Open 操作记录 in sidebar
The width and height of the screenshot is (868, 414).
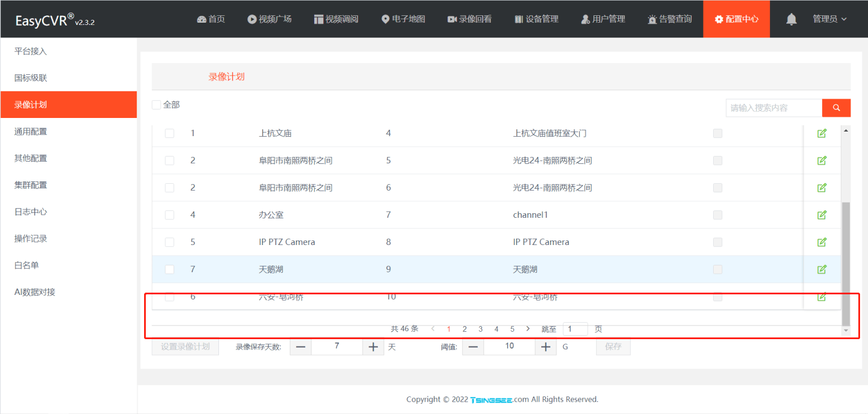(x=69, y=238)
